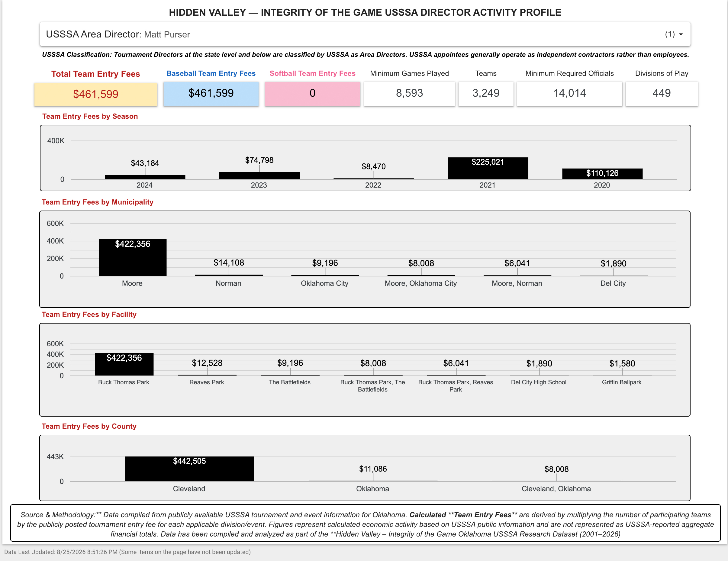Viewport: 728px width, 561px height.
Task: Click the 2024 season bar
Action: 145,177
